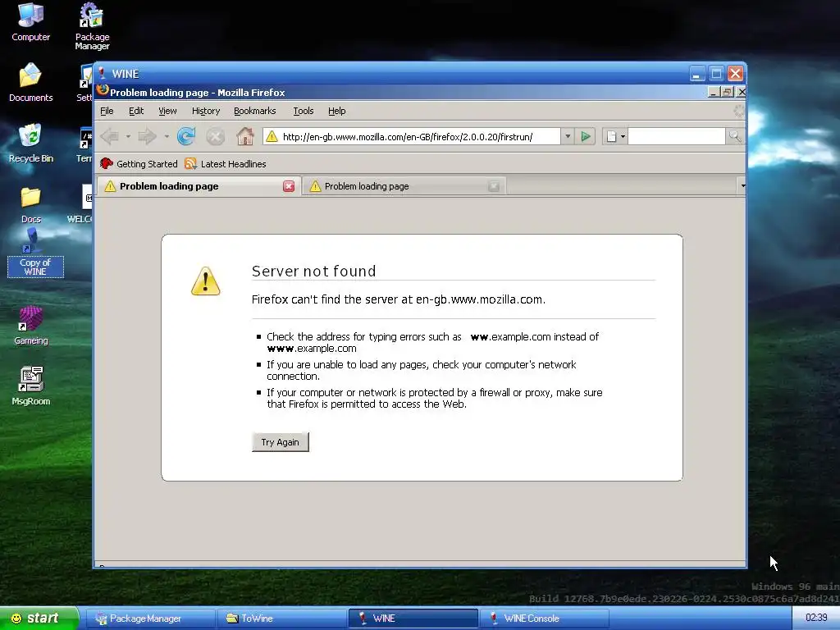Open the Getting Started bookmark

click(x=139, y=164)
